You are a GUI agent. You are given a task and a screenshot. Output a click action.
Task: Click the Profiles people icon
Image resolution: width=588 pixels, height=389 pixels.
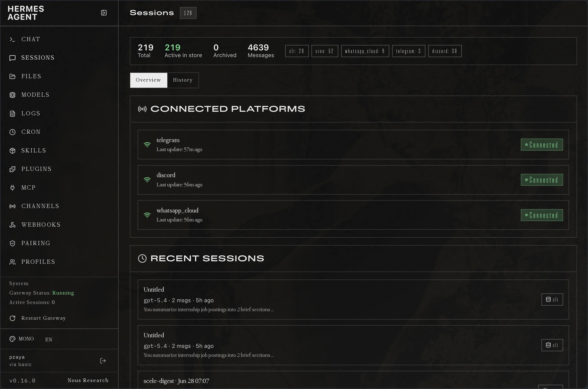(12, 262)
